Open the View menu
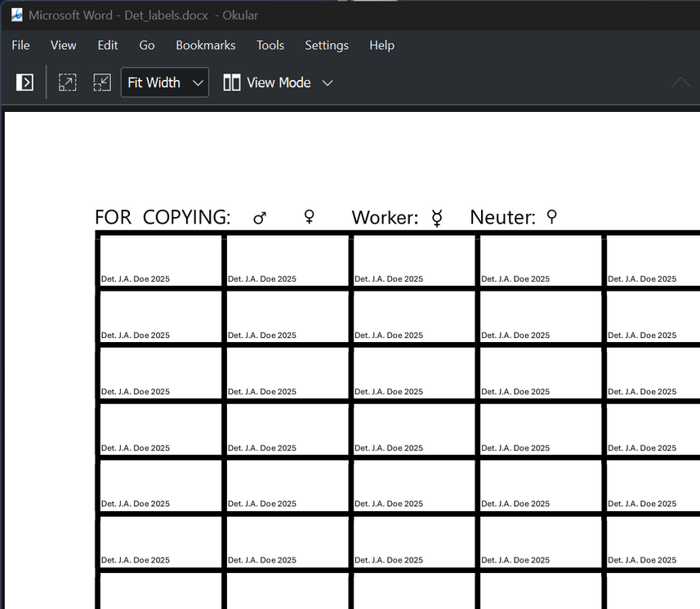700x609 pixels. coord(64,46)
